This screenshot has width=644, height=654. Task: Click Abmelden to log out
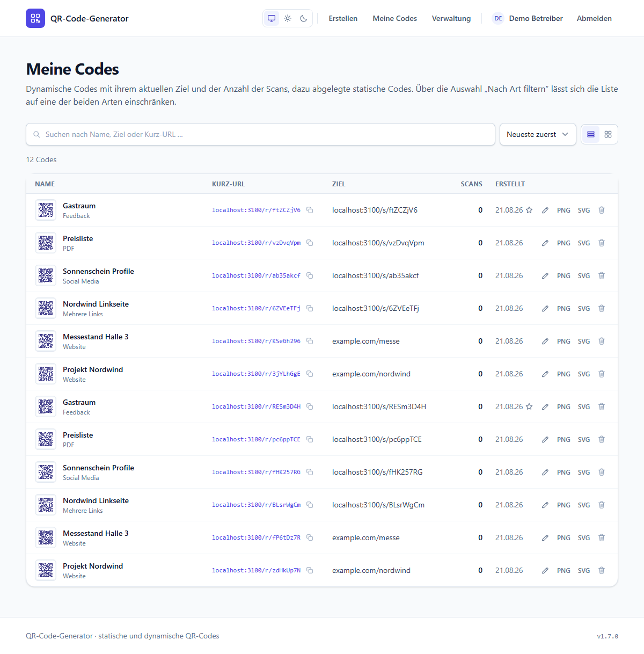(x=594, y=18)
